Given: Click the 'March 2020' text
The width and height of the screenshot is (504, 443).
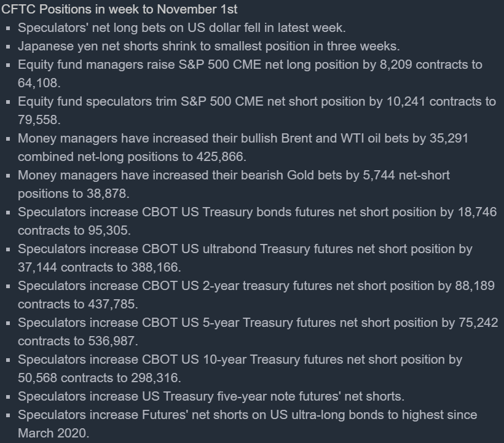Looking at the screenshot, I should point(52,433).
